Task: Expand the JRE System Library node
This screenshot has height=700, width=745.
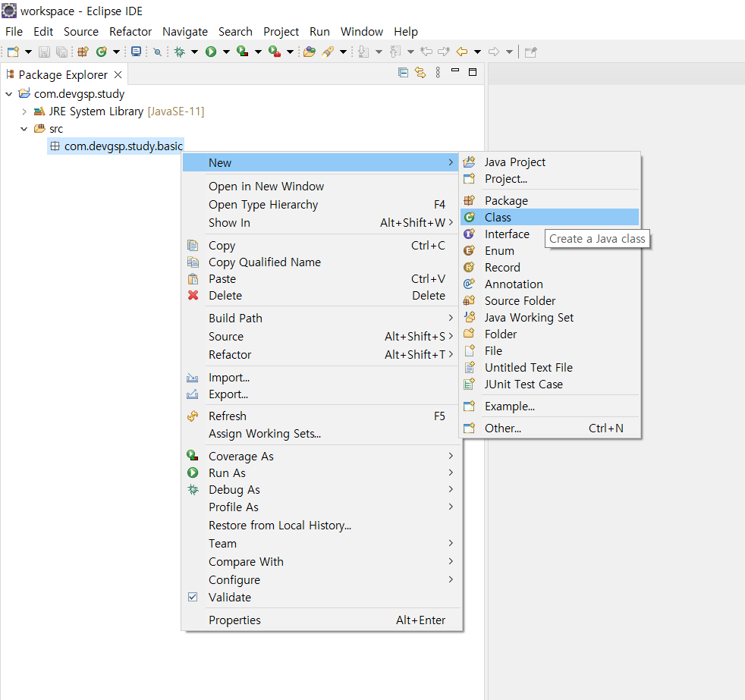Action: tap(24, 111)
